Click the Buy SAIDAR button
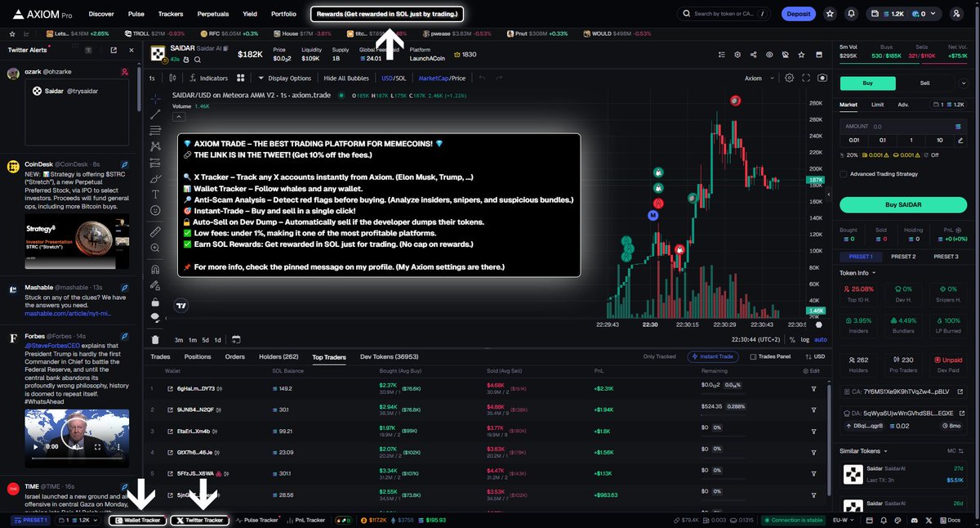This screenshot has height=528, width=980. pyautogui.click(x=903, y=204)
